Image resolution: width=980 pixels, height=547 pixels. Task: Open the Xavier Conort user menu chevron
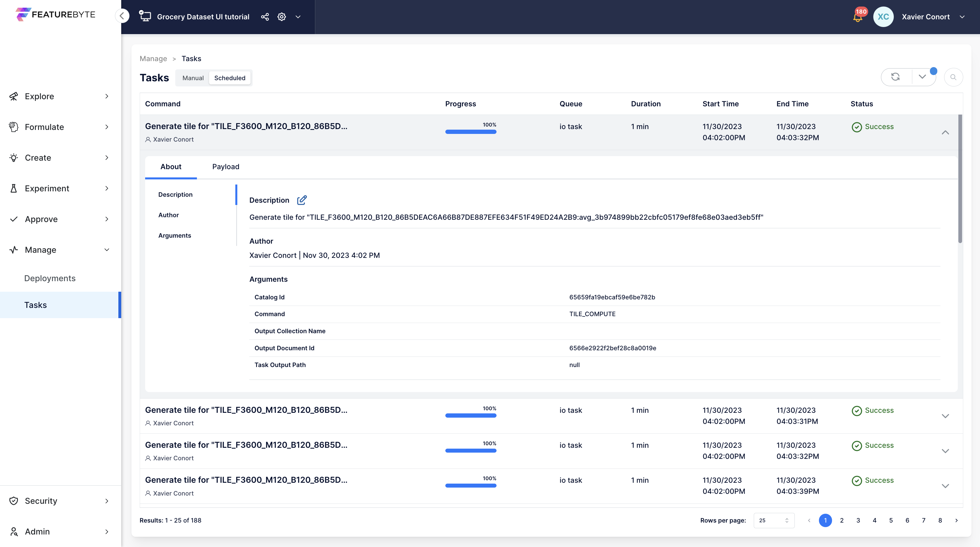pos(962,17)
